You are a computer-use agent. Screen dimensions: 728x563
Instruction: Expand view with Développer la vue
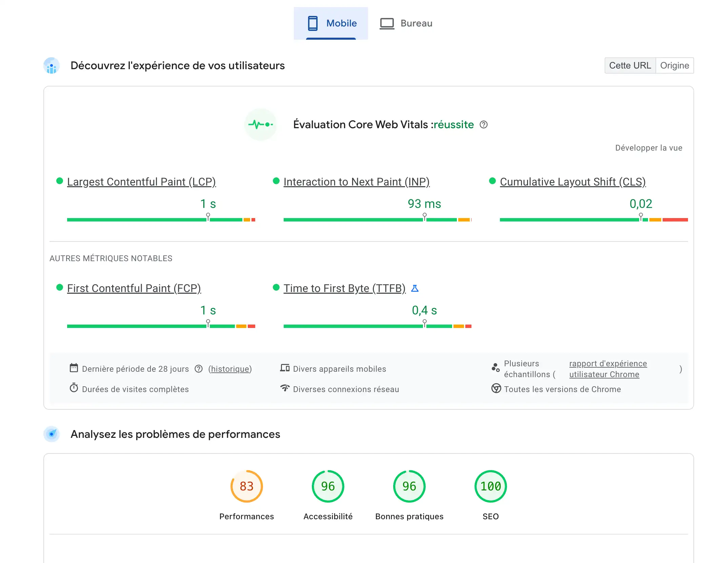click(x=648, y=148)
